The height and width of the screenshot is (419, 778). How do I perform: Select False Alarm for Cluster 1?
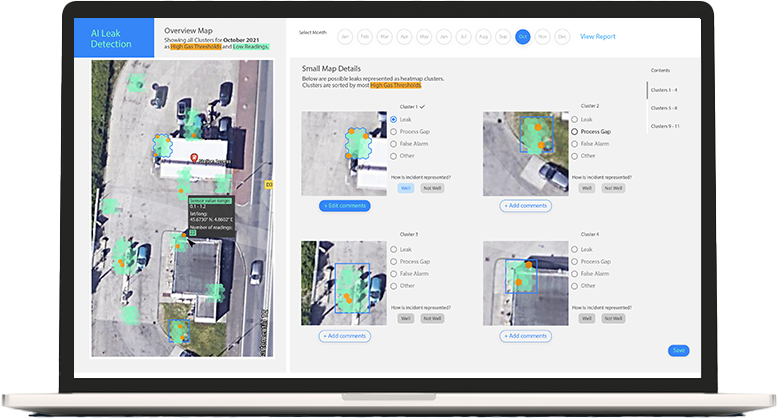(x=393, y=144)
